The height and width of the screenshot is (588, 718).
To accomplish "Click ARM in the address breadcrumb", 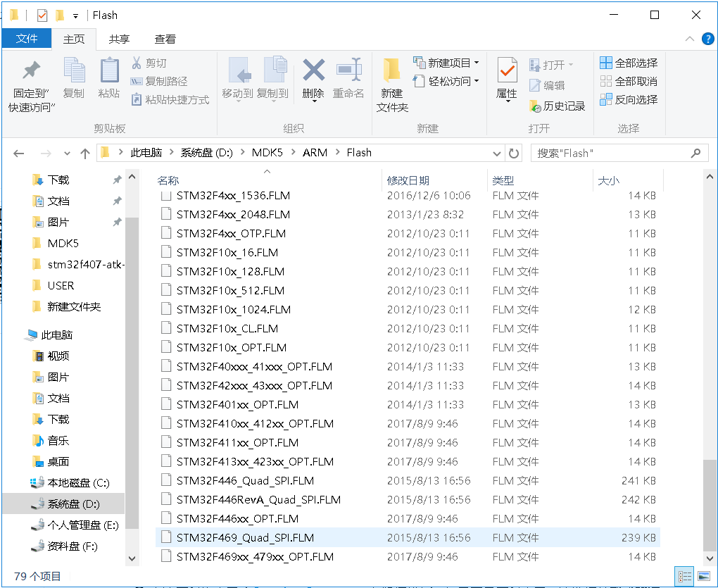I will coord(315,153).
